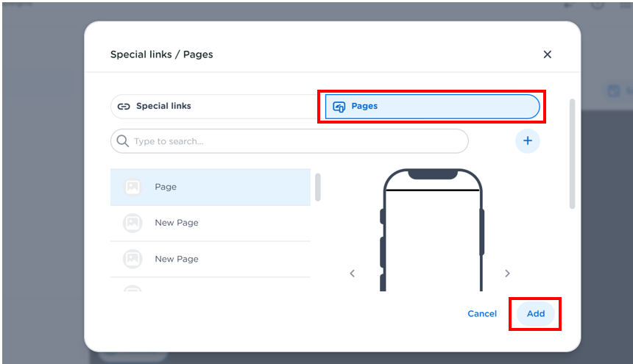Select the highlighted 'Page' list entry
The height and width of the screenshot is (364, 633).
point(211,187)
